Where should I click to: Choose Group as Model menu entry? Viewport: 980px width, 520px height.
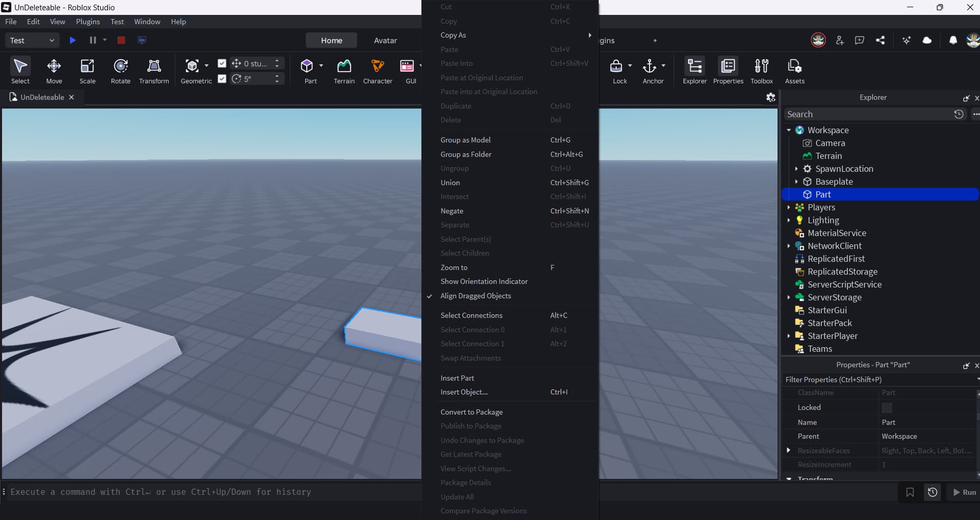coord(465,140)
